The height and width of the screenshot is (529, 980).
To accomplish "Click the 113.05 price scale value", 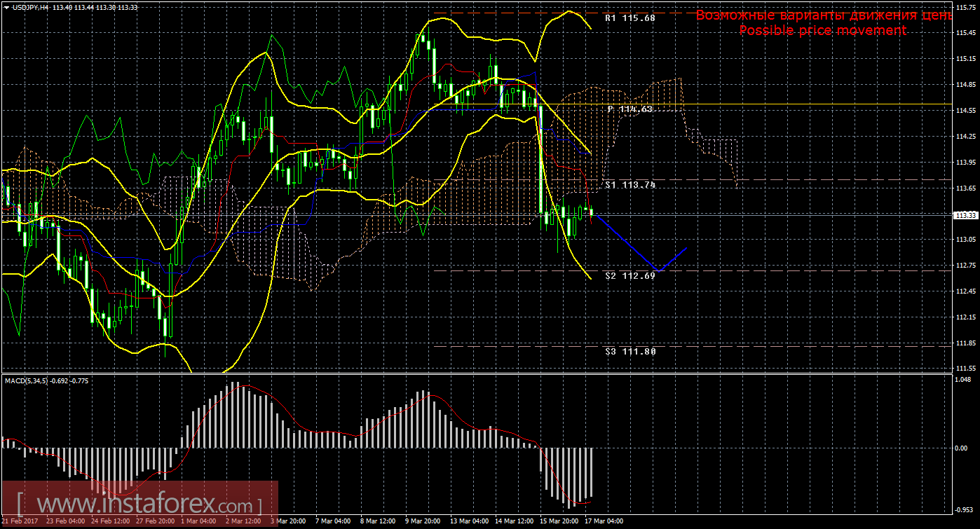I will click(x=967, y=240).
